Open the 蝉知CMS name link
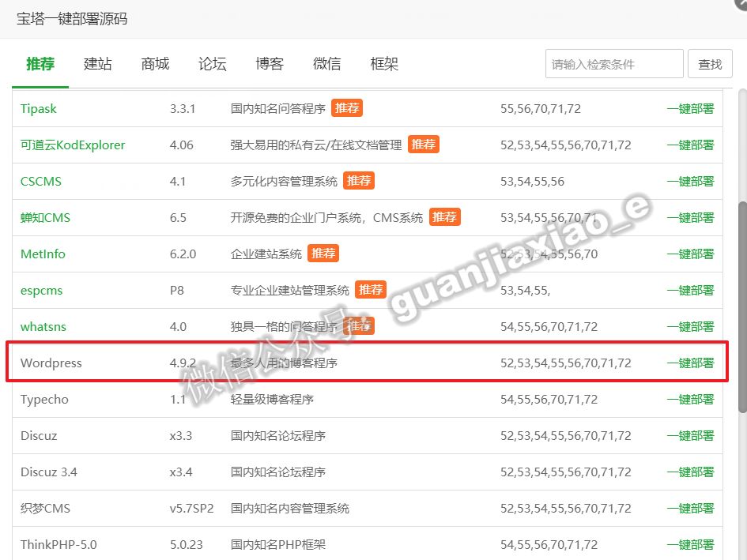 45,218
